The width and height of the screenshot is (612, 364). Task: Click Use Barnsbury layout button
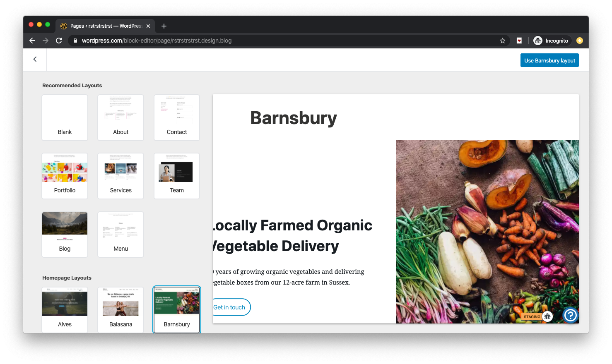coord(549,60)
